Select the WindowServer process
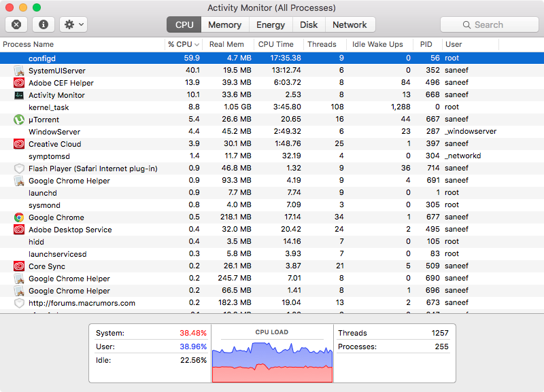The image size is (544, 392). (x=272, y=132)
